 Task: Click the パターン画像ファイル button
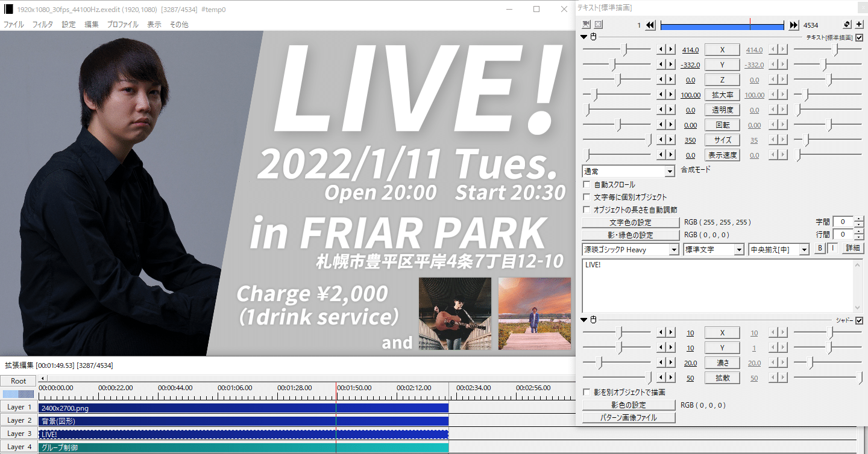pos(629,418)
